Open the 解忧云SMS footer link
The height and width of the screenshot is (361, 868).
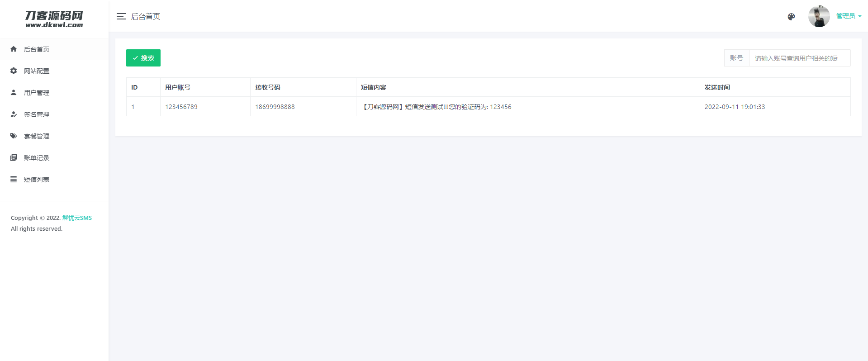(x=77, y=218)
